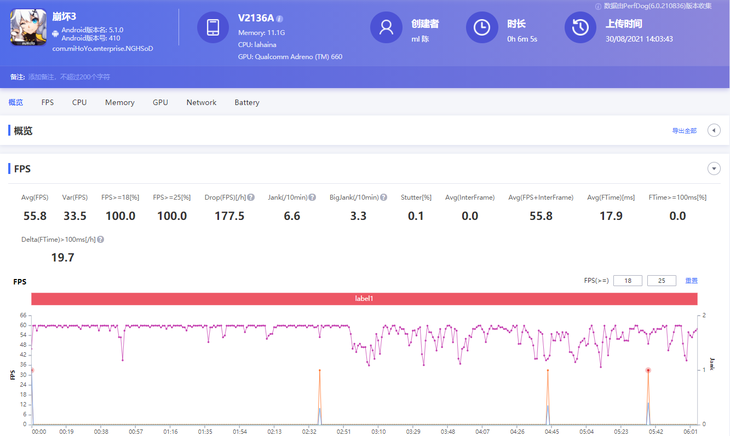Collapse the label1 red bar
The image size is (730, 436).
(x=363, y=298)
